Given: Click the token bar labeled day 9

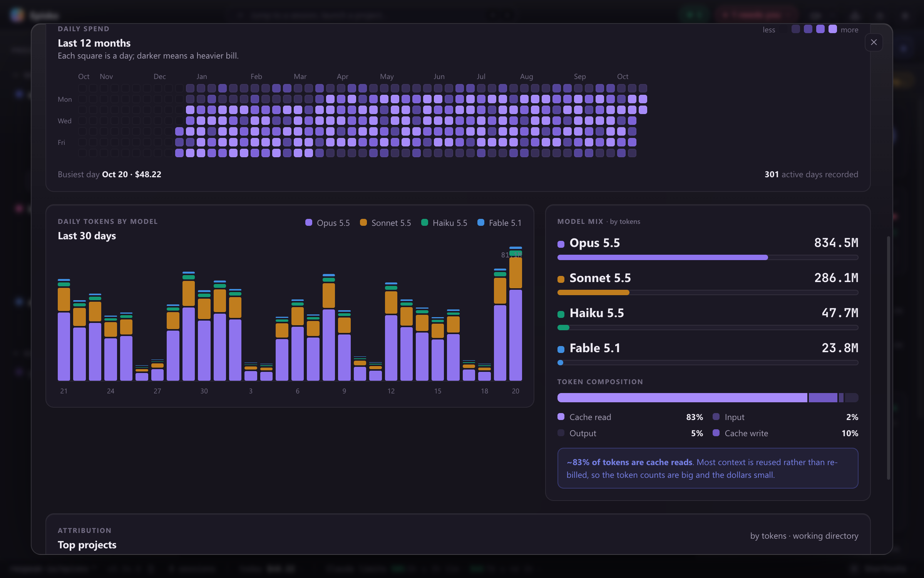Looking at the screenshot, I should tap(344, 346).
